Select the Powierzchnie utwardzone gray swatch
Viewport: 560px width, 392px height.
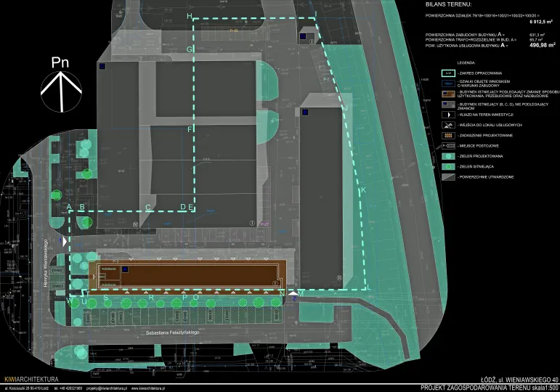coord(450,176)
